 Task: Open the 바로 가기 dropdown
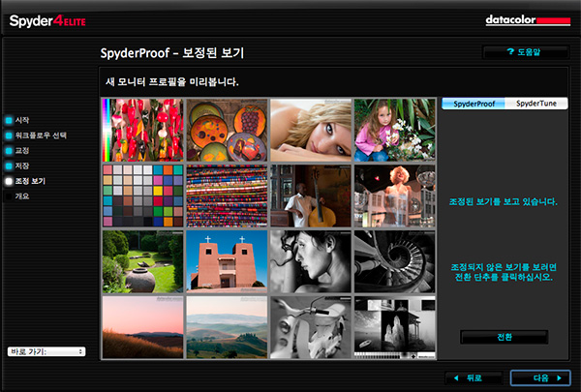click(x=46, y=351)
